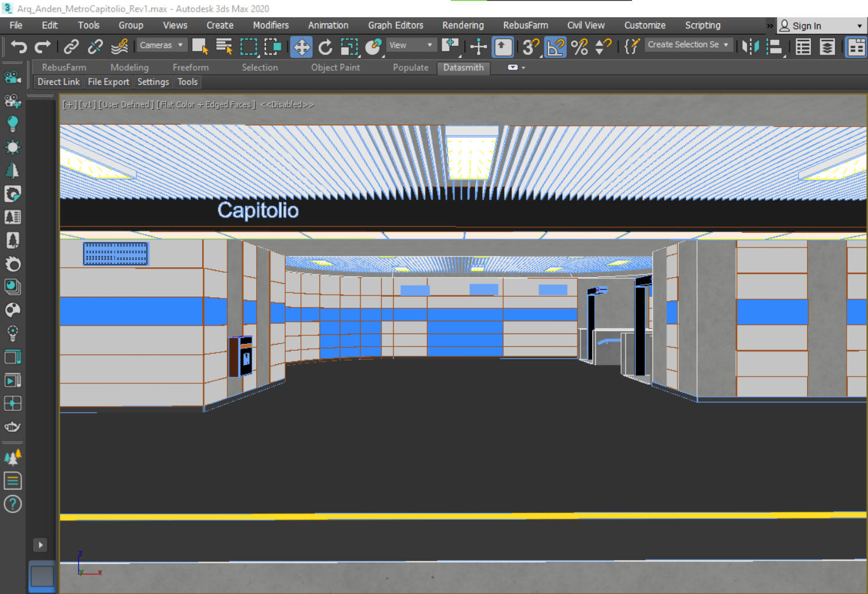Click the light bulb icon in left toolbar
The width and height of the screenshot is (868, 594).
(x=12, y=124)
